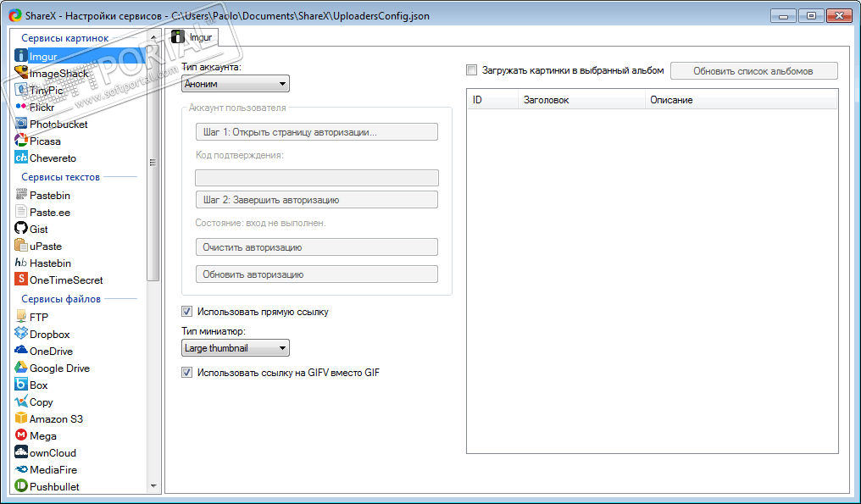The height and width of the screenshot is (504, 861).
Task: Switch to the Imgur tab
Action: [x=192, y=37]
